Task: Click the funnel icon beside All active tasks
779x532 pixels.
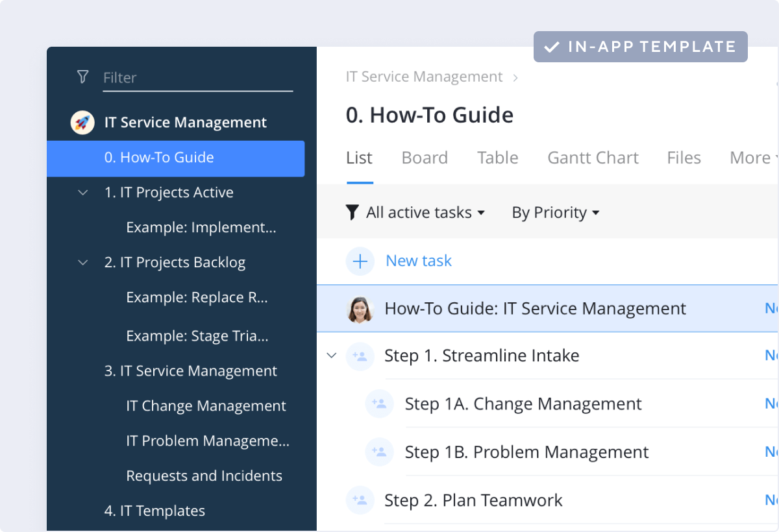Action: pos(352,212)
